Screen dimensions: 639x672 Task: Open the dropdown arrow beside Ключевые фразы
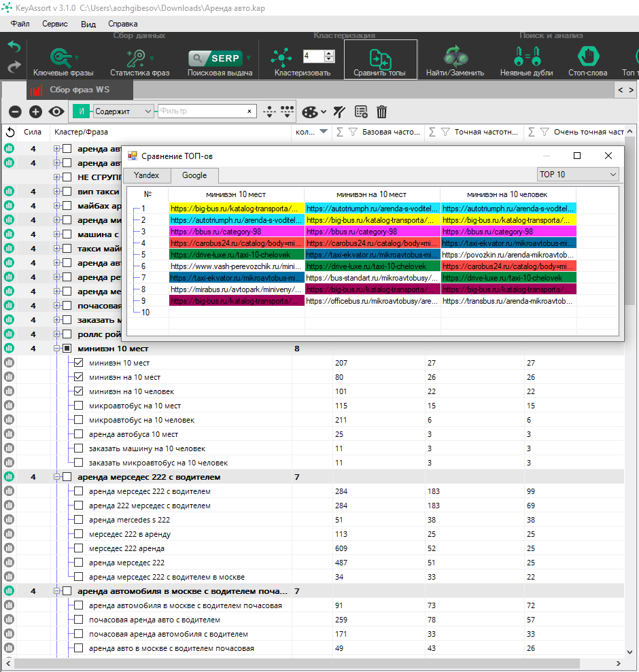pos(77,58)
